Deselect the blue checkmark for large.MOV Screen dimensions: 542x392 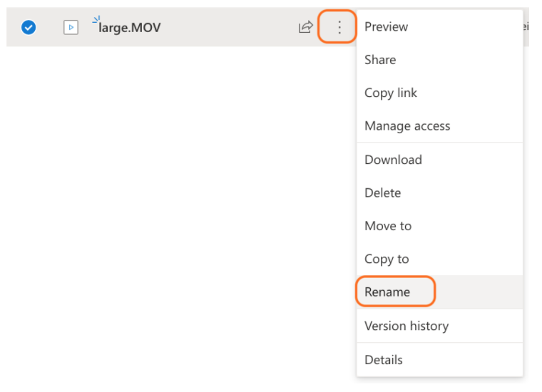point(29,27)
